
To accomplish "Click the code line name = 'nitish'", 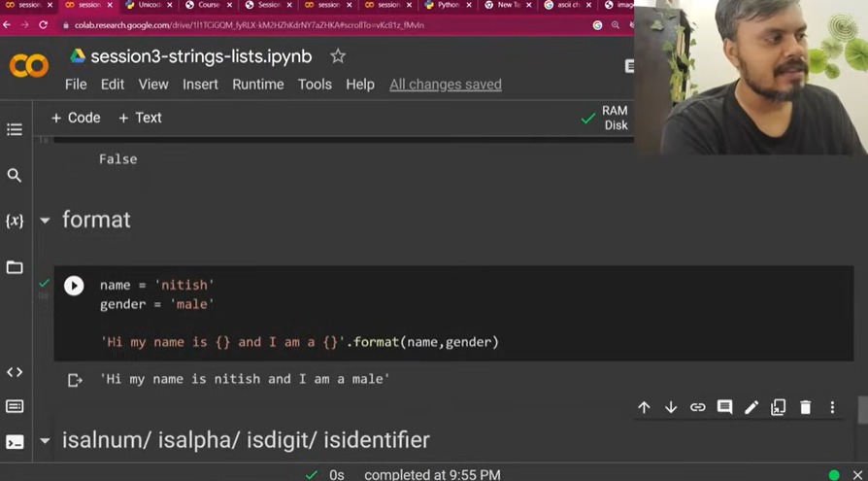I will point(157,285).
